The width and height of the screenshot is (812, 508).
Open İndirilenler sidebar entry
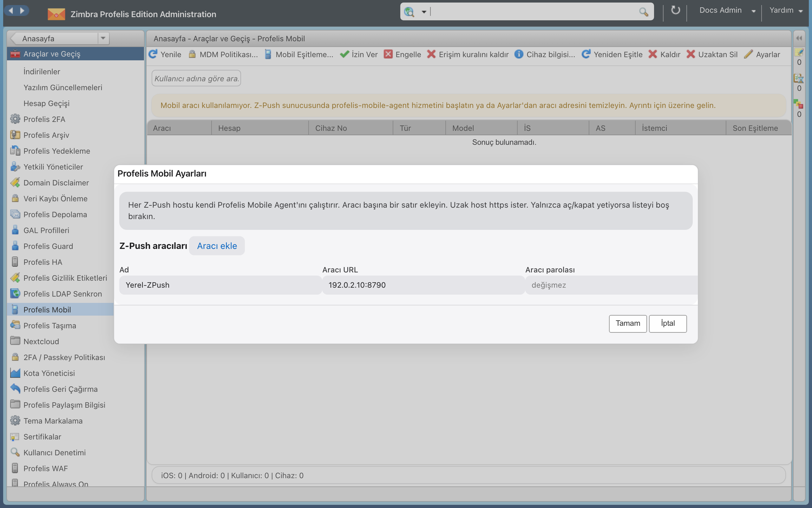pos(42,71)
